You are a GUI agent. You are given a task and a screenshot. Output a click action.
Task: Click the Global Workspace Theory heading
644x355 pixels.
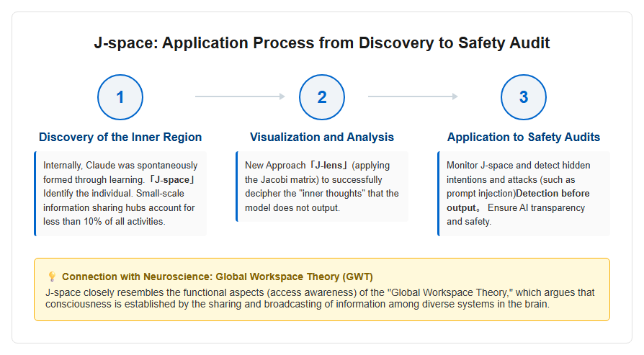pos(218,277)
